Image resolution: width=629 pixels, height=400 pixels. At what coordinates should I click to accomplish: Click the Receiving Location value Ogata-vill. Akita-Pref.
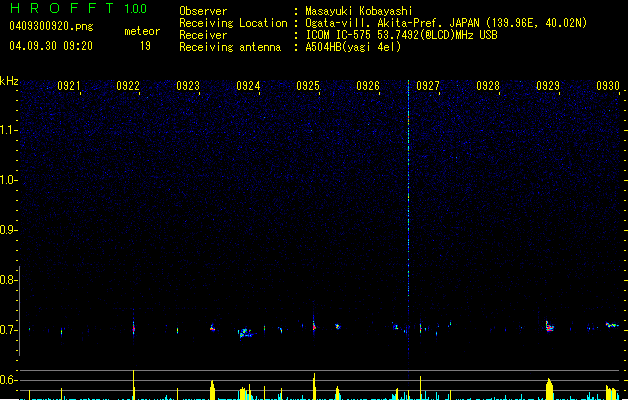tap(375, 23)
